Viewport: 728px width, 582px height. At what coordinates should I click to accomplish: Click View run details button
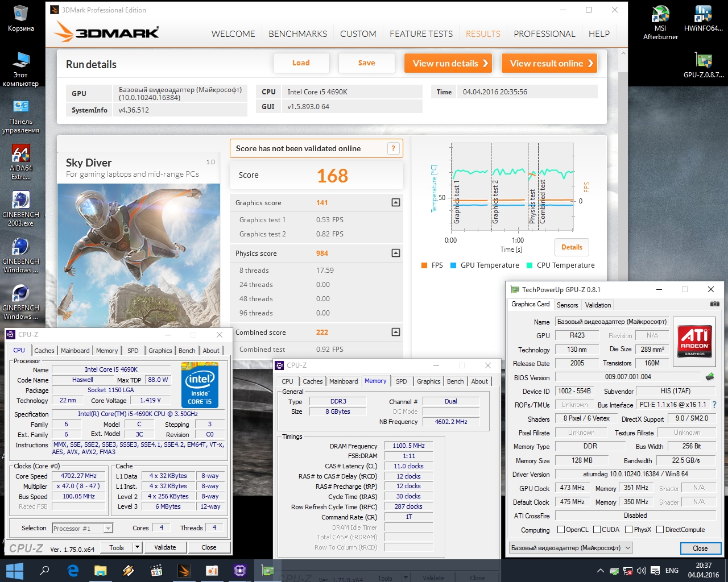[449, 63]
